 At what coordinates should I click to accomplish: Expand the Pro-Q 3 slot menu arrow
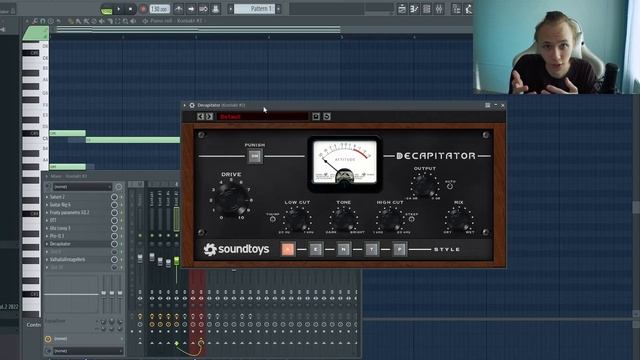47,236
